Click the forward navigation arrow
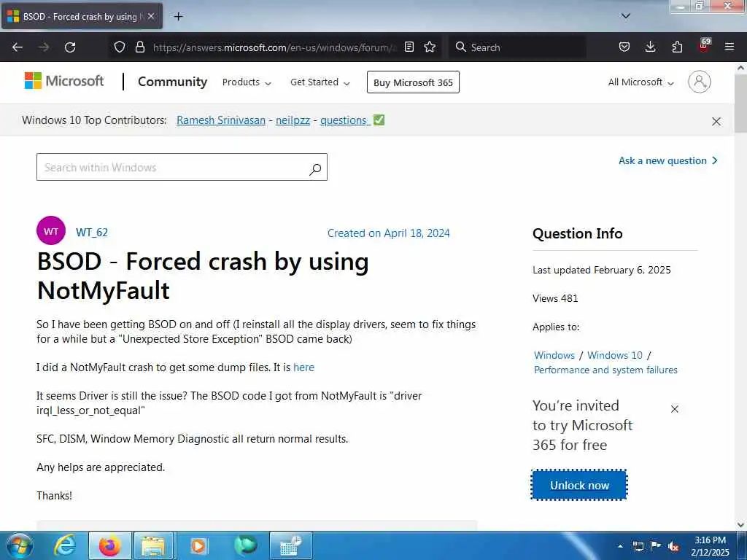The image size is (747, 560). point(44,47)
